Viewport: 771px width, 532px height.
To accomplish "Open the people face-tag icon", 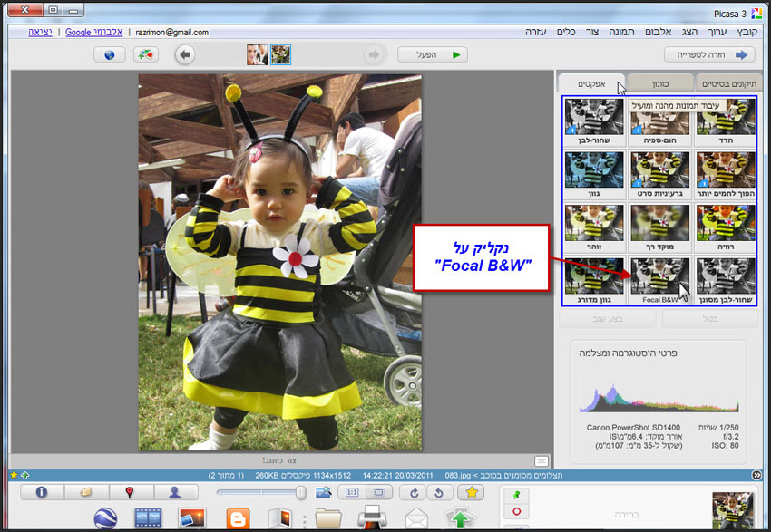I will tap(174, 492).
